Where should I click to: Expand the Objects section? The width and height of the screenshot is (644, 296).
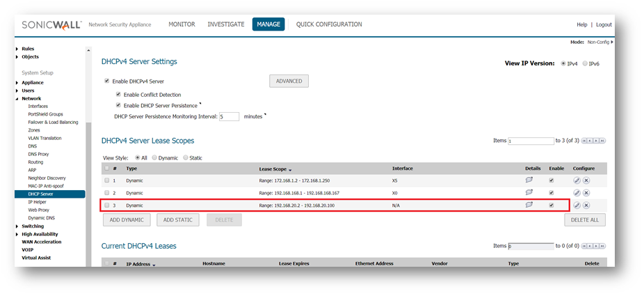click(x=17, y=56)
